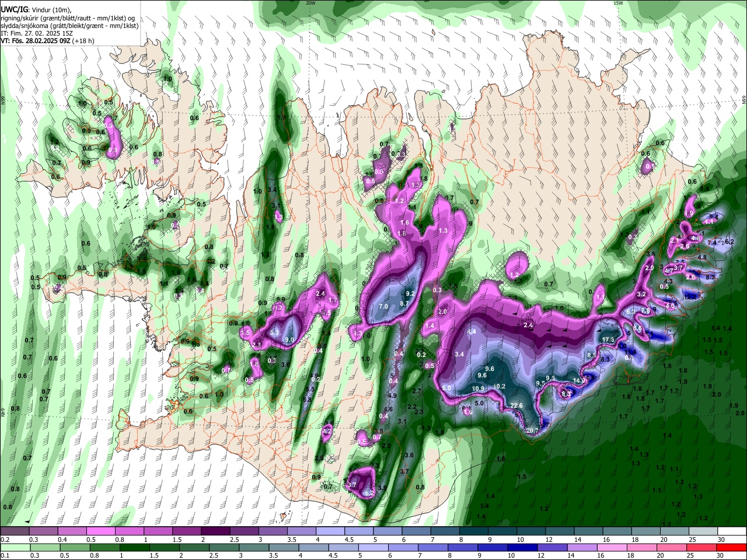
Task: Click the 5.3 value label
Action: pyautogui.click(x=275, y=332)
